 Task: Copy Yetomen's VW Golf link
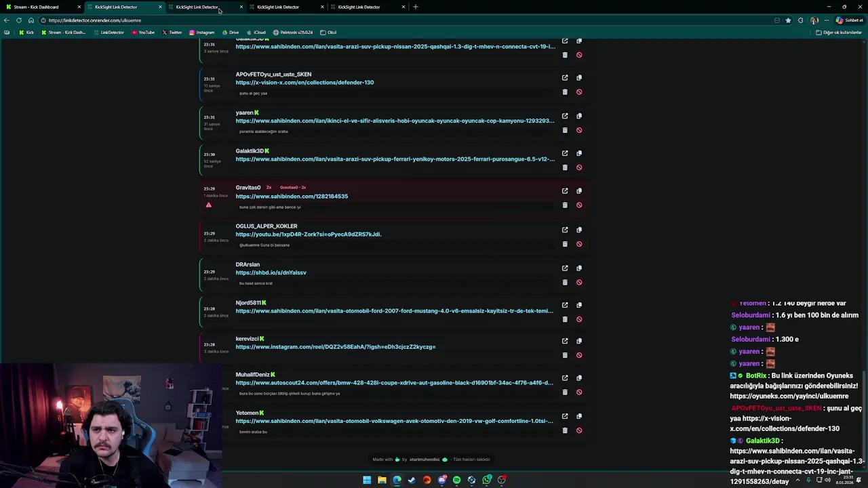pos(579,416)
